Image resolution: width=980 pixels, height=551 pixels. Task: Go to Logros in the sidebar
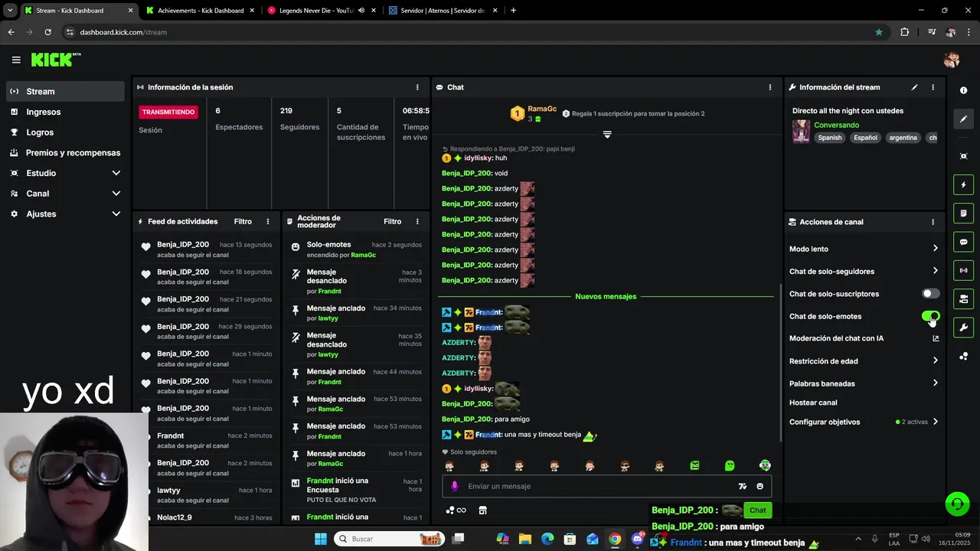coord(65,132)
